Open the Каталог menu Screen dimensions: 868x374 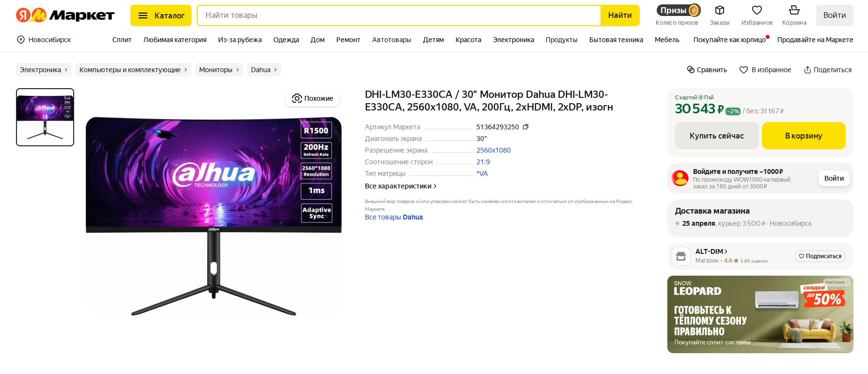click(x=161, y=16)
